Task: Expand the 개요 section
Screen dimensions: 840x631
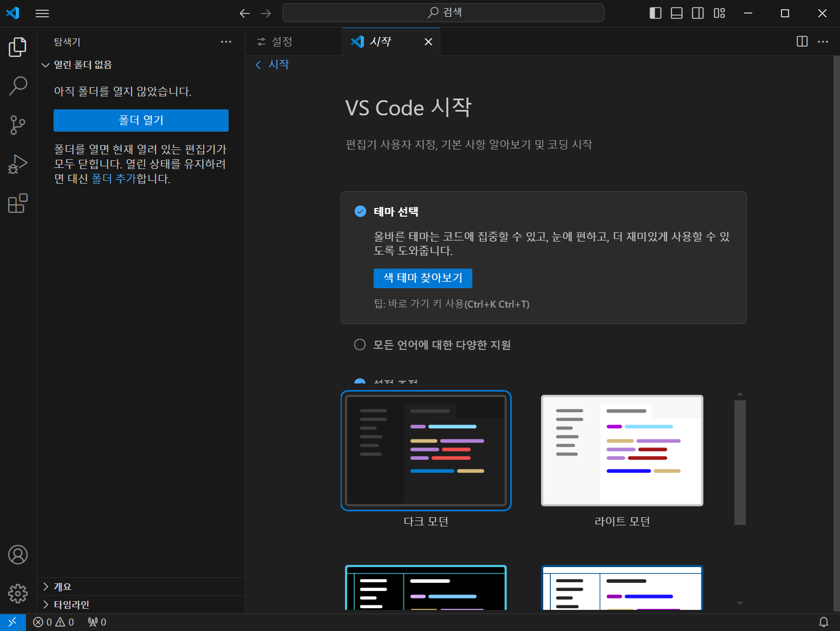Action: click(x=141, y=587)
